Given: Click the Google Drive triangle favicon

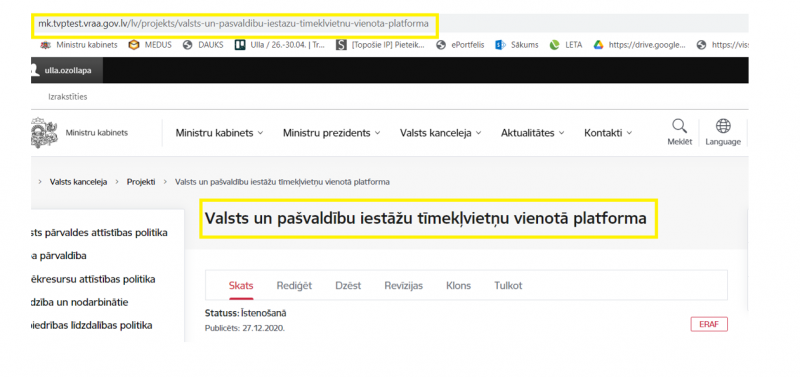Looking at the screenshot, I should coord(598,45).
